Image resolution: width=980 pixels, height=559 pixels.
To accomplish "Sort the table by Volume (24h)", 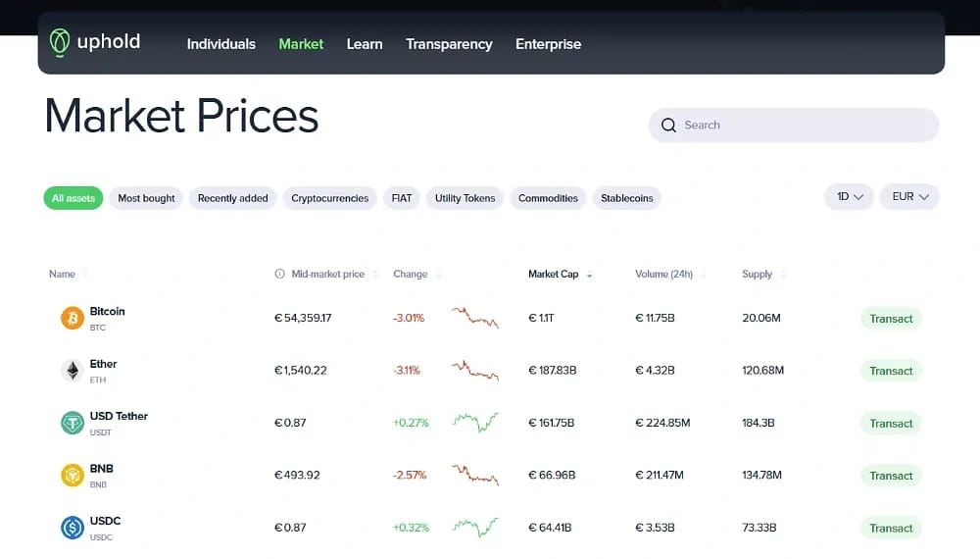I will pyautogui.click(x=663, y=274).
